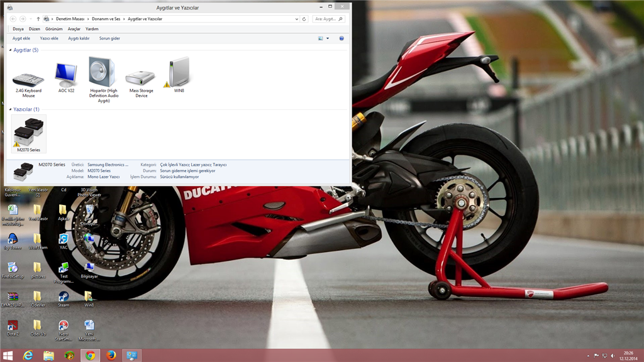Open the Yeni Microsoft Word document
The width and height of the screenshot is (644, 362).
(x=89, y=331)
